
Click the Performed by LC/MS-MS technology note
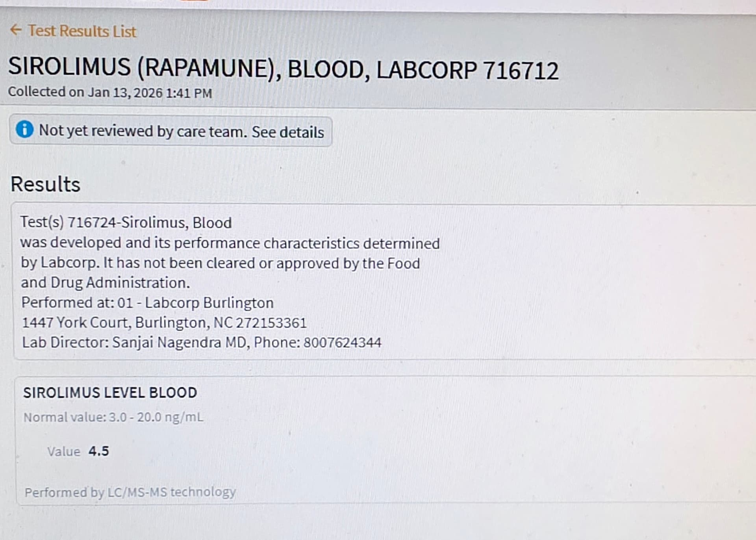click(x=130, y=492)
